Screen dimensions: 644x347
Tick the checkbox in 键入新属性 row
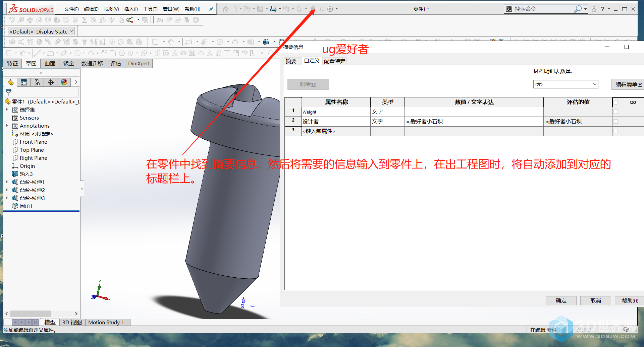(x=615, y=131)
